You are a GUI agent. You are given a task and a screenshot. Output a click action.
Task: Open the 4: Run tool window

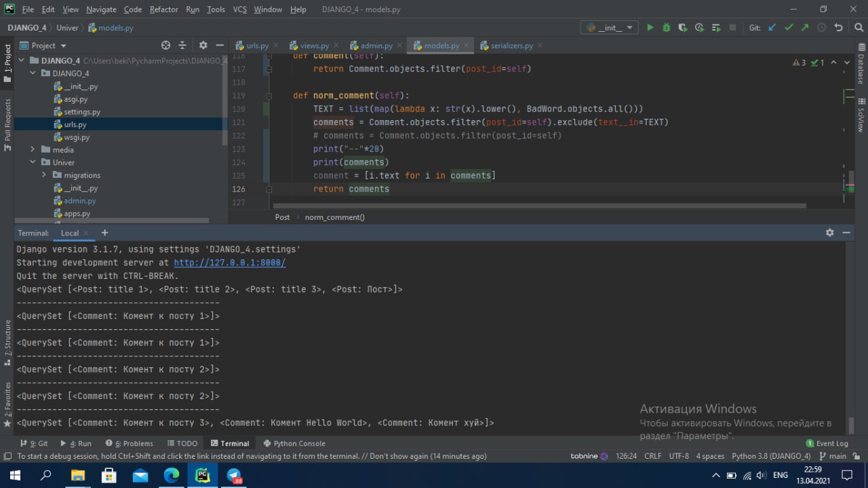click(76, 443)
